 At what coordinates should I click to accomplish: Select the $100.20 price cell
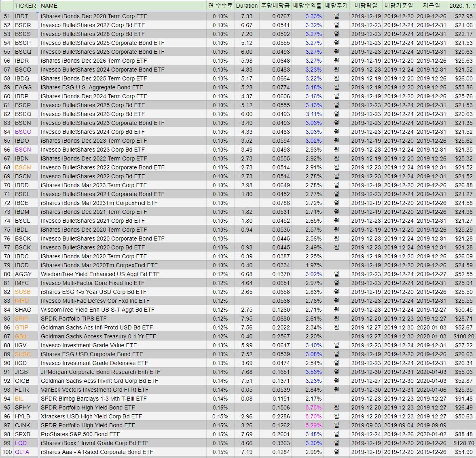[x=462, y=336]
